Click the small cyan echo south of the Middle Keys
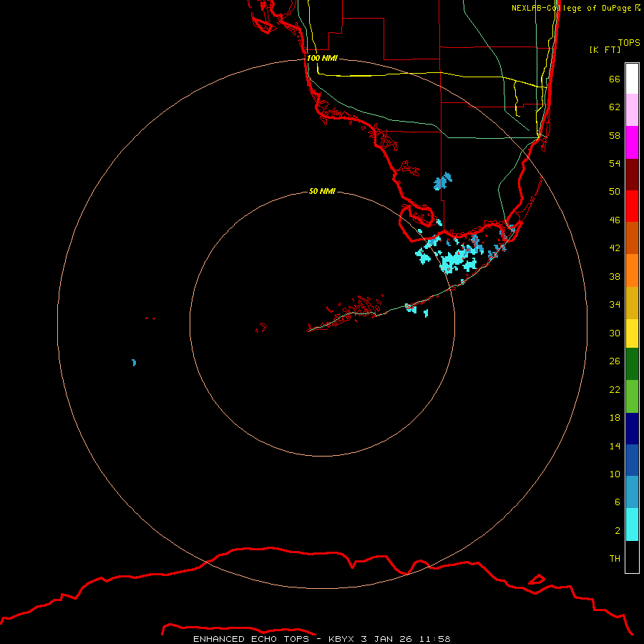This screenshot has height=644, width=644. pyautogui.click(x=426, y=313)
